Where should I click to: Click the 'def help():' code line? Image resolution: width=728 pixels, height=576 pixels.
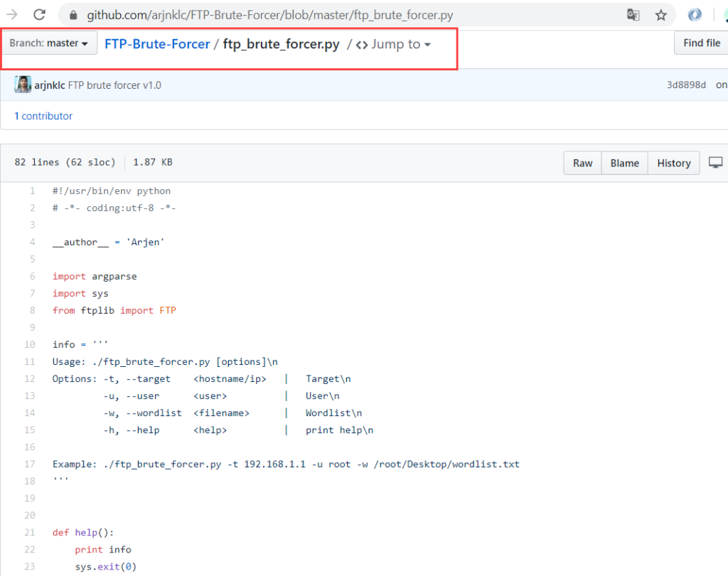(83, 533)
